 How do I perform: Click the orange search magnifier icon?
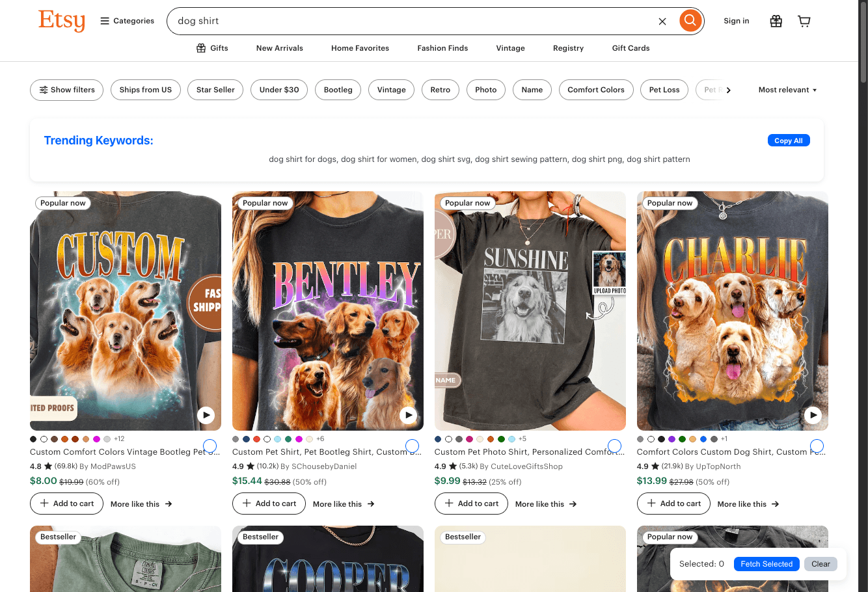(690, 20)
